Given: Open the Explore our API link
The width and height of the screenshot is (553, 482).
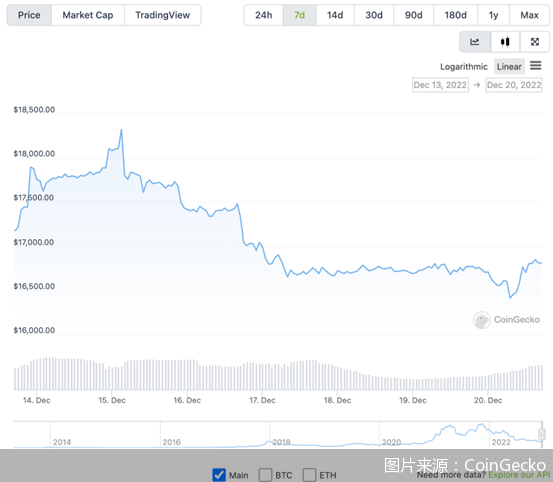Looking at the screenshot, I should point(519,475).
